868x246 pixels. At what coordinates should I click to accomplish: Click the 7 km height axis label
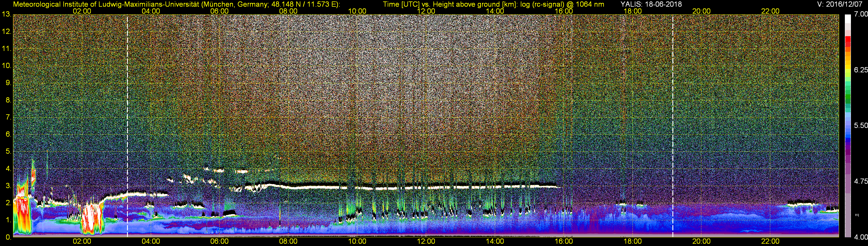tap(8, 117)
